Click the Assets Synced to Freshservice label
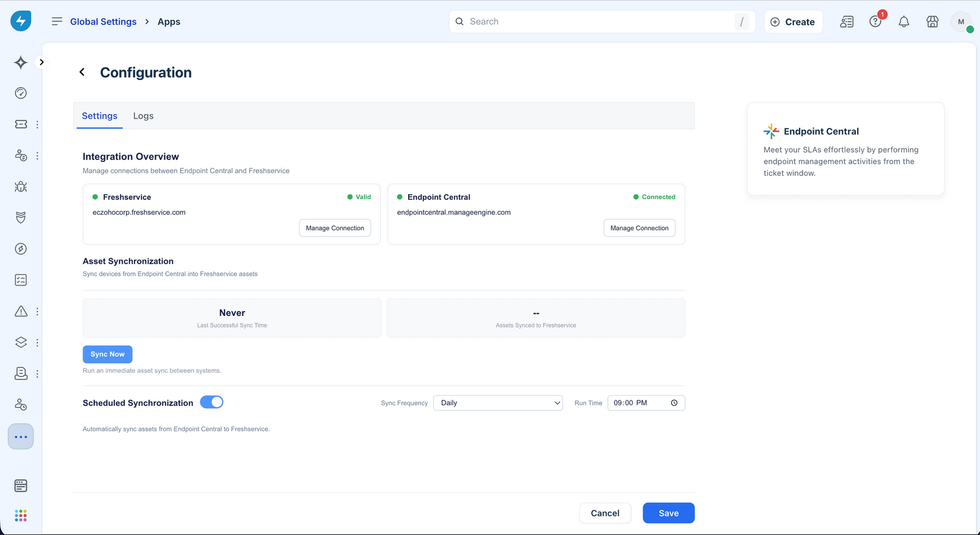Image resolution: width=980 pixels, height=535 pixels. coord(536,325)
